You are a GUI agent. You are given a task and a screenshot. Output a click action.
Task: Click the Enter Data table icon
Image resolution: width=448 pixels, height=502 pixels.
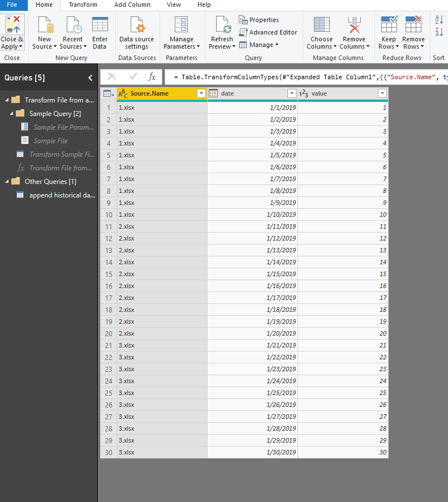(100, 24)
